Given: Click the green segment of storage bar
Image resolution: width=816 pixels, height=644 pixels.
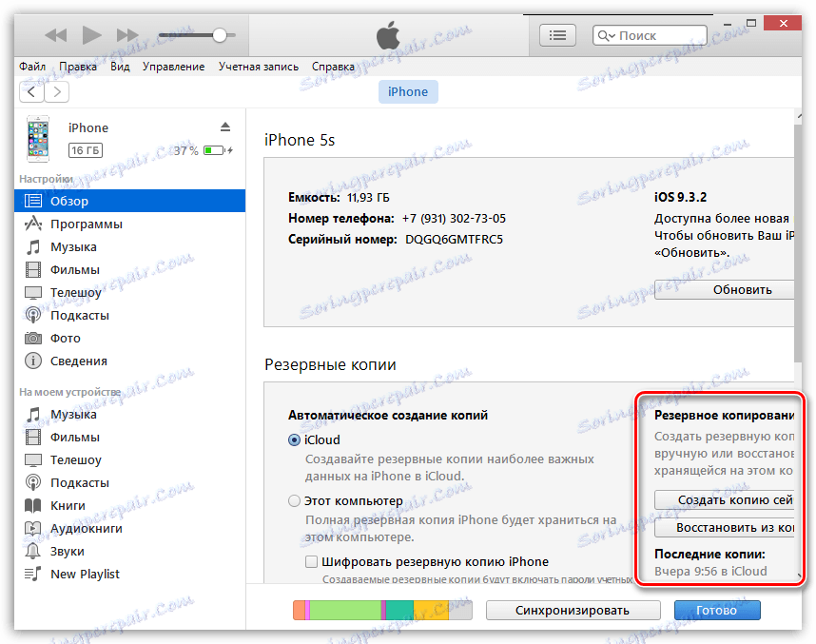Looking at the screenshot, I should tap(345, 610).
